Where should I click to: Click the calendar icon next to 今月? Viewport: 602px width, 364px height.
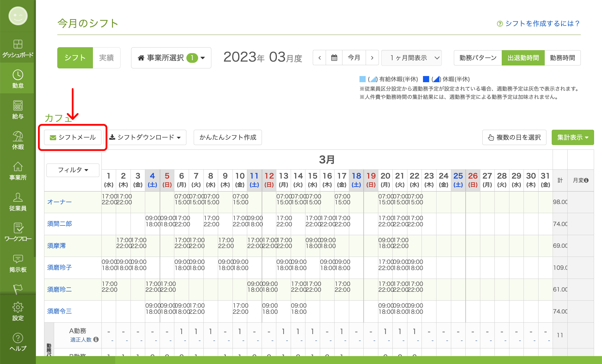pyautogui.click(x=334, y=58)
